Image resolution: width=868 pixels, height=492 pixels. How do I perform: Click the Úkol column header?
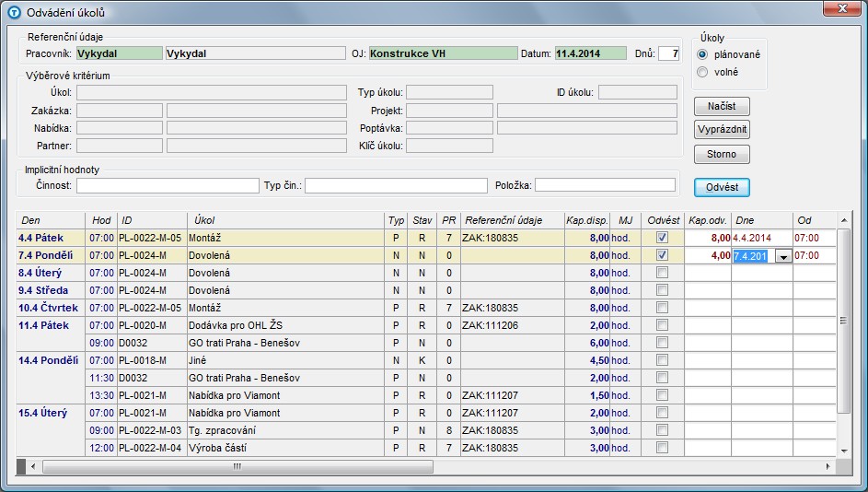pos(285,220)
